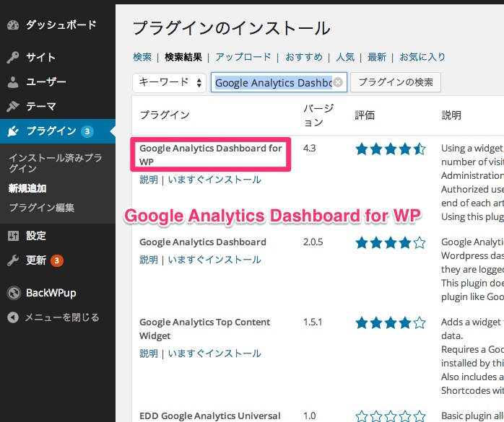Switch to the 最新 tab
The image size is (504, 422).
click(377, 57)
